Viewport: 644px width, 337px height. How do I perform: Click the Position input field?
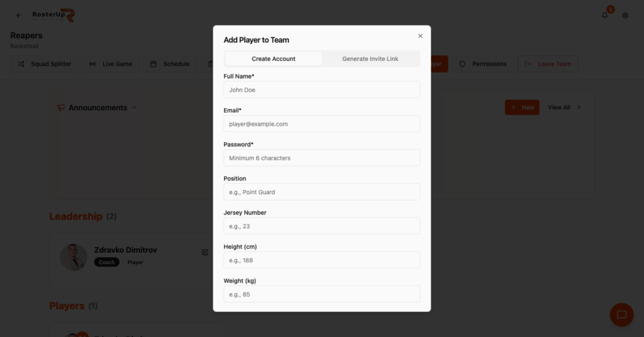(x=321, y=192)
